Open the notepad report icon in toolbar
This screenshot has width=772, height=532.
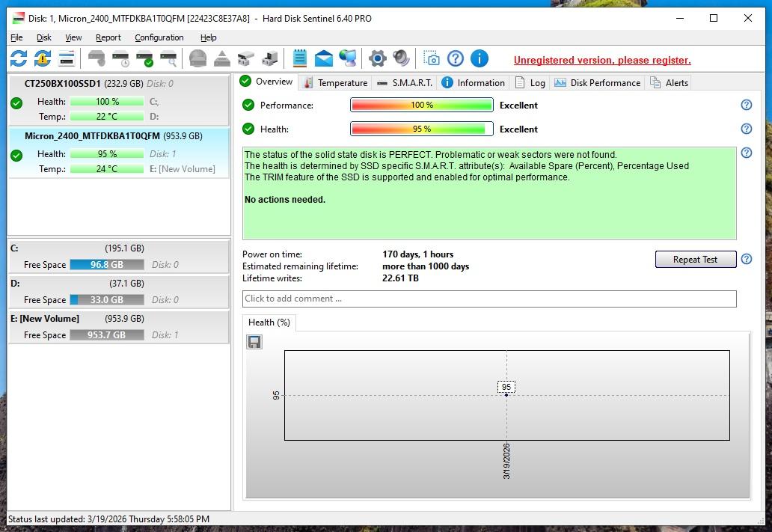[299, 58]
